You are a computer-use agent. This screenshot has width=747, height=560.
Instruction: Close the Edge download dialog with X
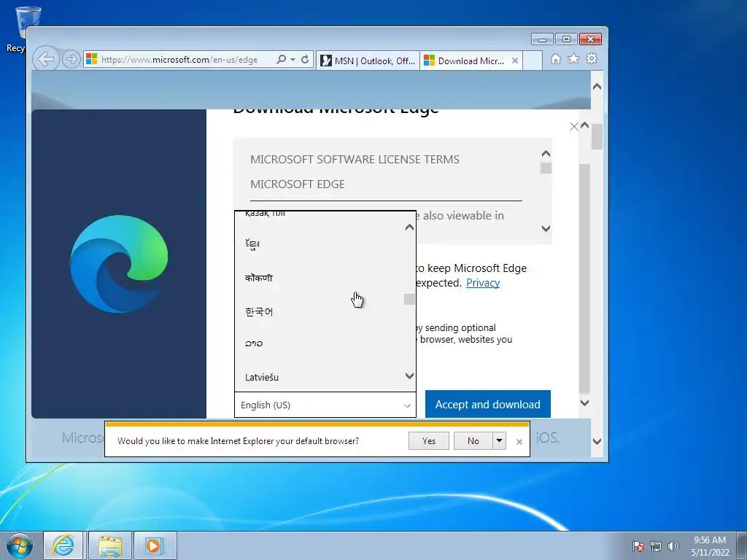coord(573,127)
